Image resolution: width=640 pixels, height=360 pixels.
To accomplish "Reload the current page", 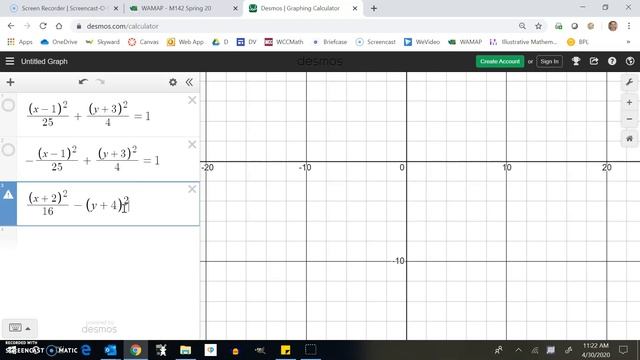I will (43, 26).
